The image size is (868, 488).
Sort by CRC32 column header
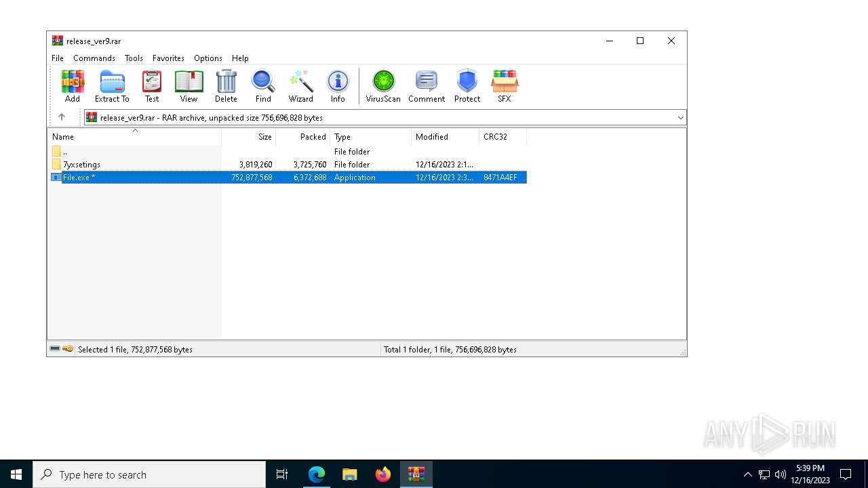click(503, 137)
